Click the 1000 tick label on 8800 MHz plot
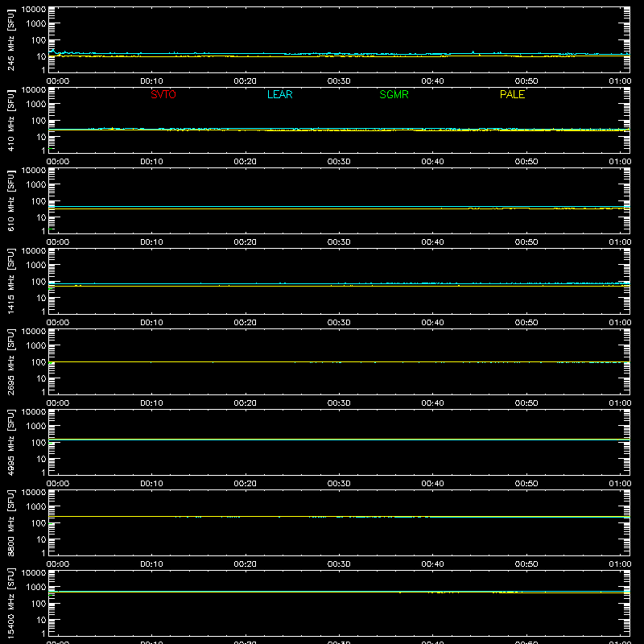This screenshot has height=644, width=644. pos(36,507)
